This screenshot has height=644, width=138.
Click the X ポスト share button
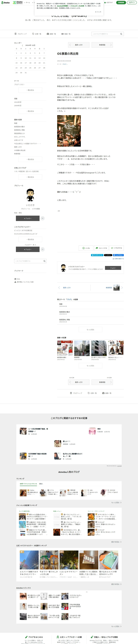tap(108, 255)
